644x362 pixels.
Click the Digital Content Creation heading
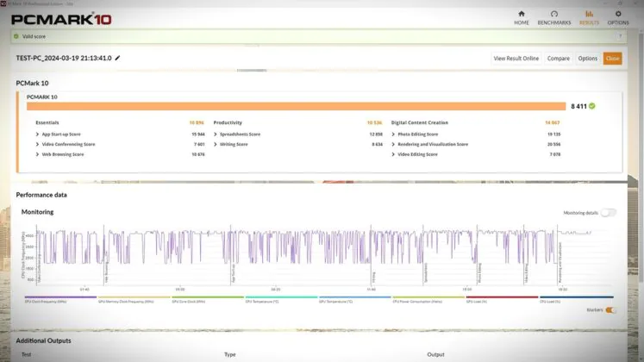[x=419, y=122]
